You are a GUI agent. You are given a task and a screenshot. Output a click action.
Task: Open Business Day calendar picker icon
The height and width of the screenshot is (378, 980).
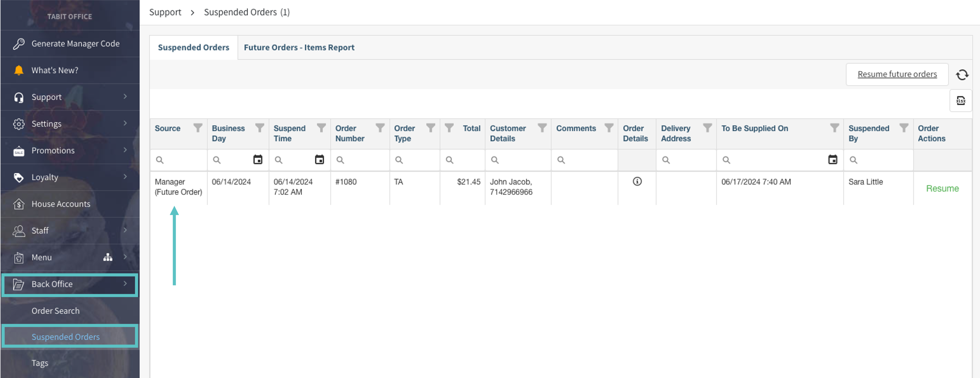click(x=258, y=160)
